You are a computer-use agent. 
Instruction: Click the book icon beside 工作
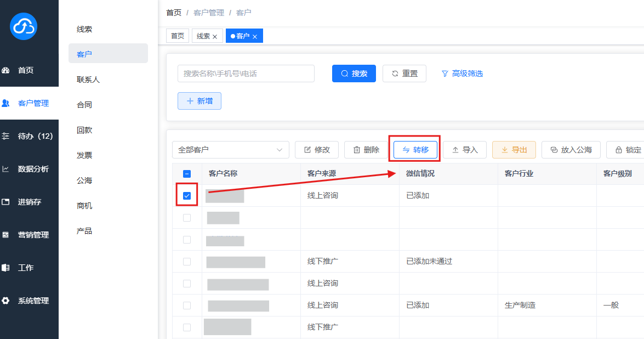(x=5, y=268)
